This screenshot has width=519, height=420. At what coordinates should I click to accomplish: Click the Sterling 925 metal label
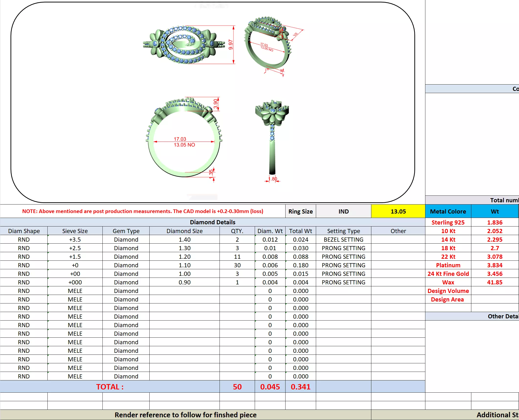click(x=448, y=222)
